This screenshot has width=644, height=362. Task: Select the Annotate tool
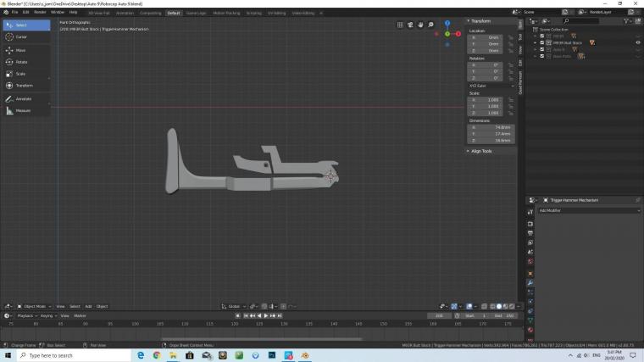click(26, 99)
